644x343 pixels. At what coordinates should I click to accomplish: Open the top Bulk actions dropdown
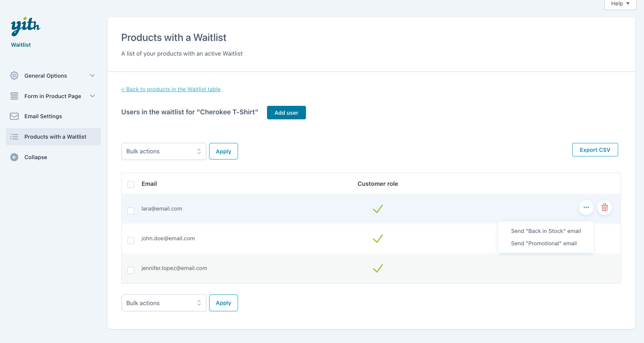click(164, 151)
